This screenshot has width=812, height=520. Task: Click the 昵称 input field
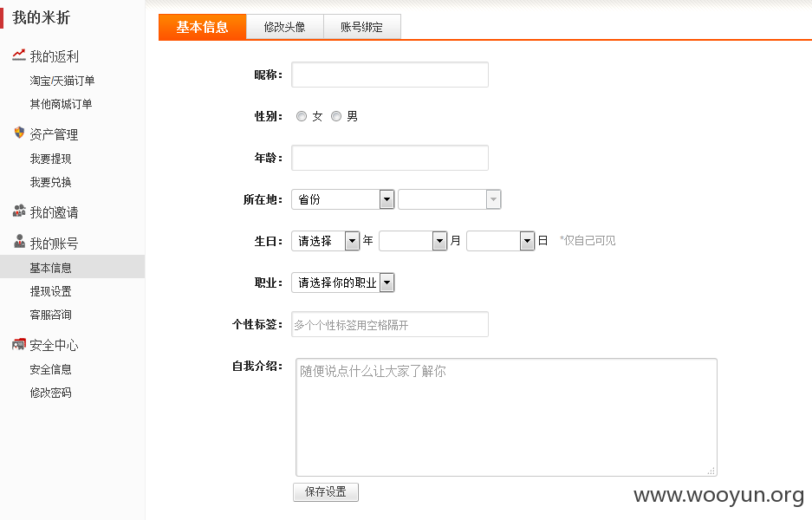(x=390, y=75)
